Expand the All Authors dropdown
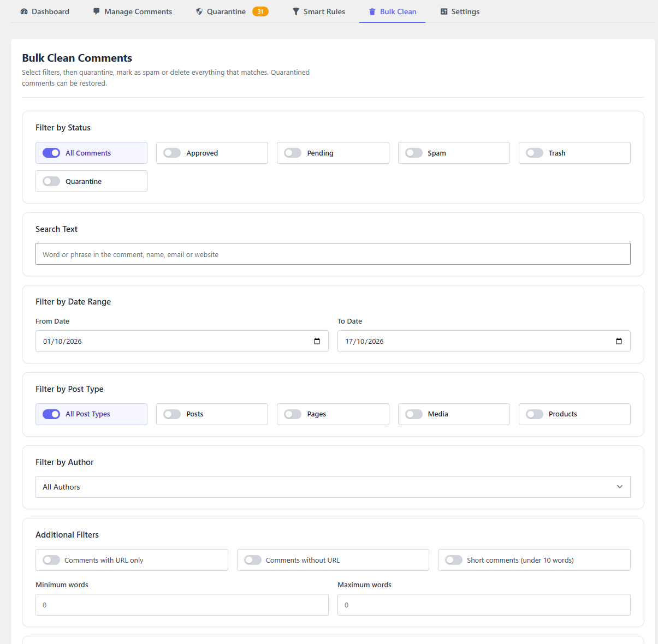 point(333,487)
